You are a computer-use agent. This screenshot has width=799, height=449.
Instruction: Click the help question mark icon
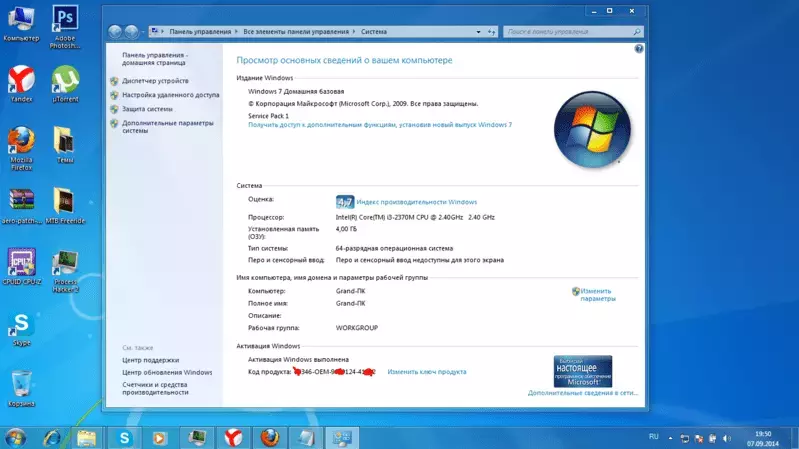tap(639, 48)
